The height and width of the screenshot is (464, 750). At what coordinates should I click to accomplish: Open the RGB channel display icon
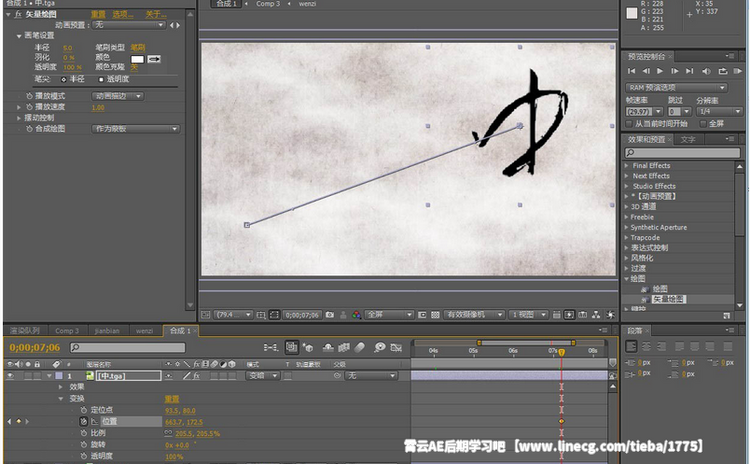[x=356, y=315]
